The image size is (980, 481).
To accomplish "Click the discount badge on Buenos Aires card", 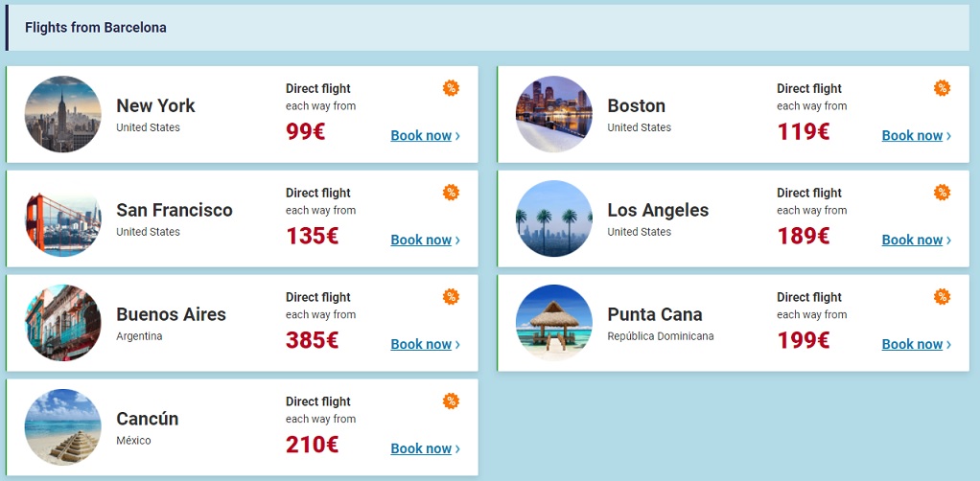I will (451, 297).
